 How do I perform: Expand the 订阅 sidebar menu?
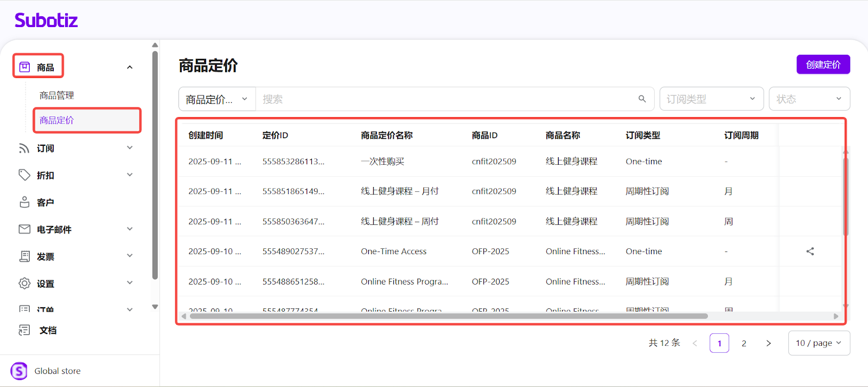(x=130, y=148)
